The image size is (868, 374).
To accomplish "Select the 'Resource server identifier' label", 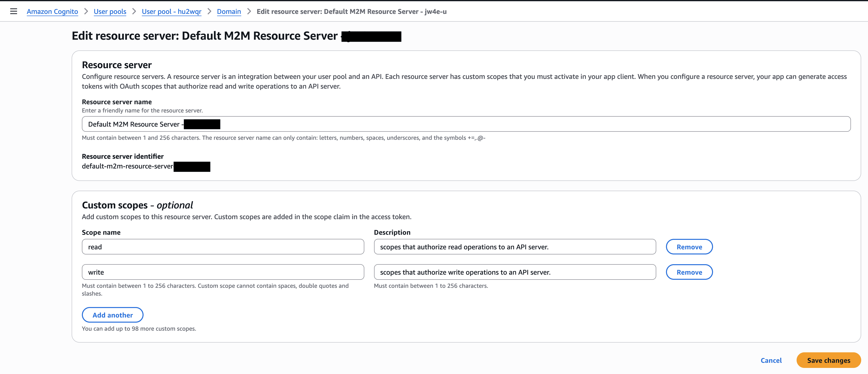I will point(123,156).
